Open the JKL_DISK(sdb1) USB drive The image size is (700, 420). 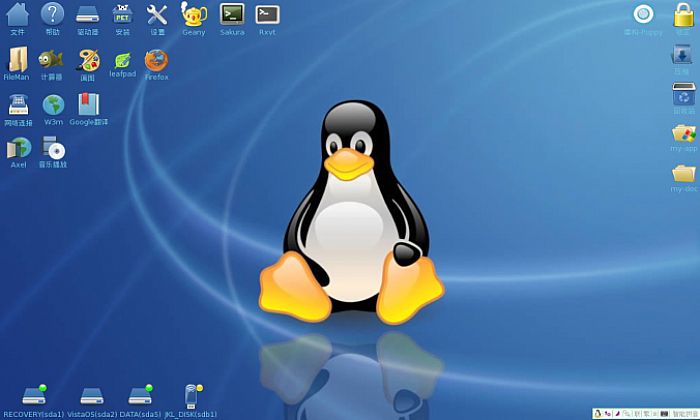point(193,396)
